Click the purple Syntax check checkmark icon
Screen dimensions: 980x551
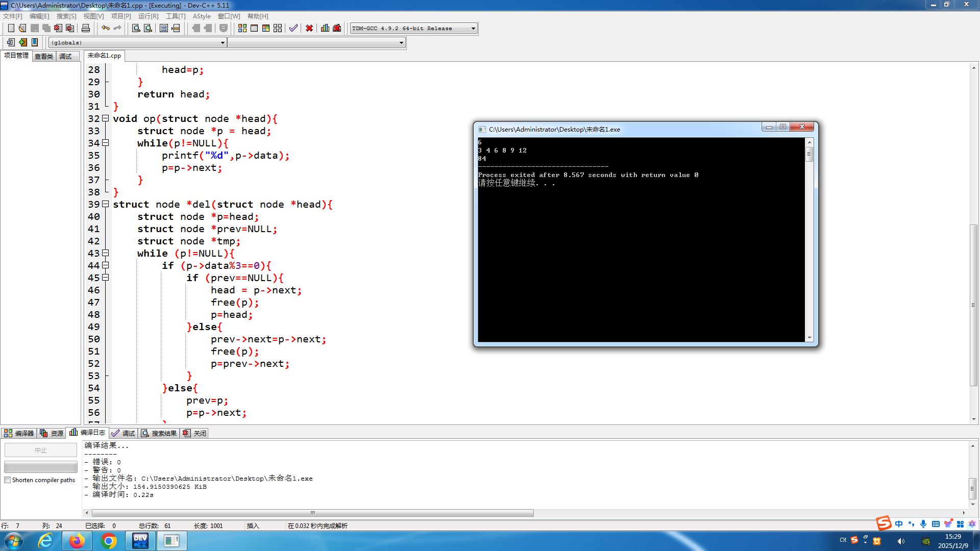293,28
